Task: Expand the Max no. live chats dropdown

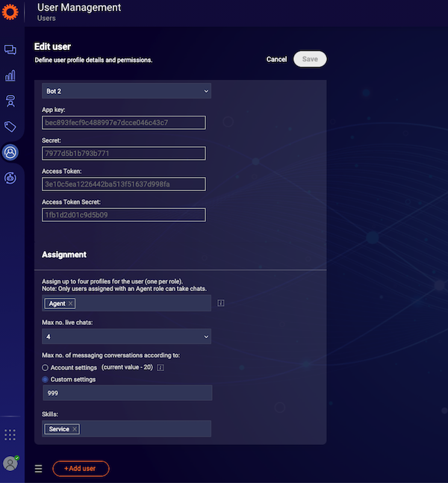Action: [x=127, y=337]
